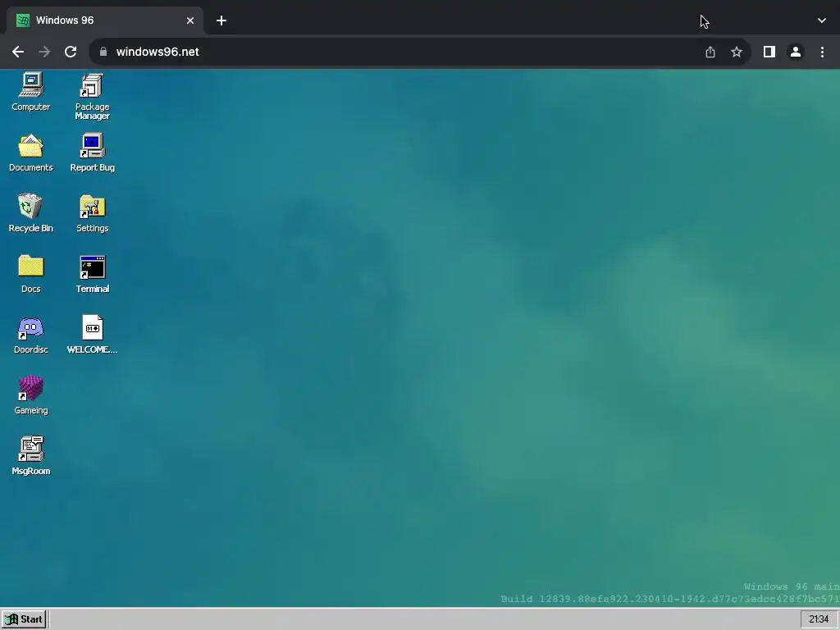Open the Recycle Bin
Viewport: 840px width, 630px height.
click(30, 213)
